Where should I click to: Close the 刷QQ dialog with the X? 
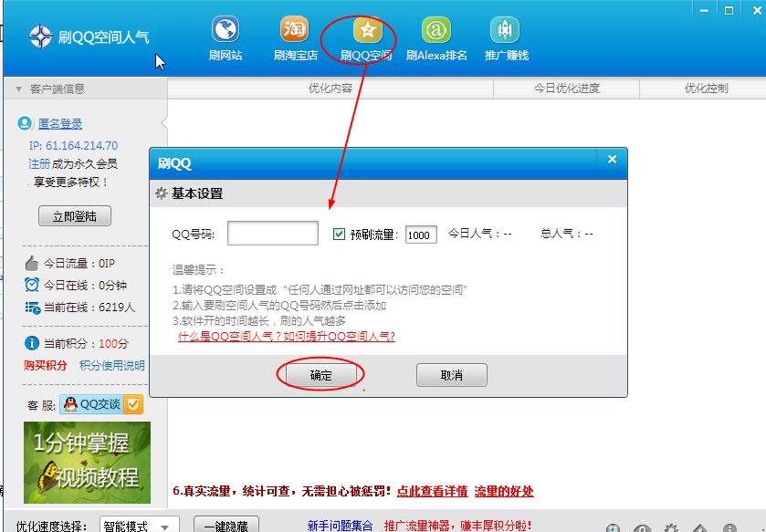[612, 159]
